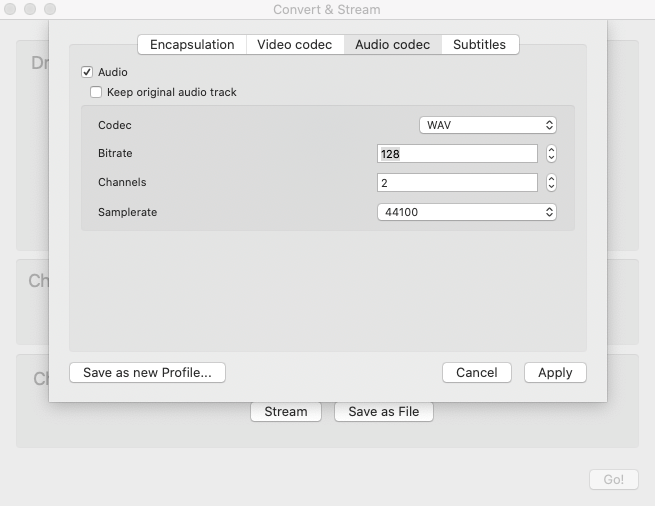The image size is (655, 506).
Task: Click the Channels stepper arrows
Action: click(x=551, y=183)
